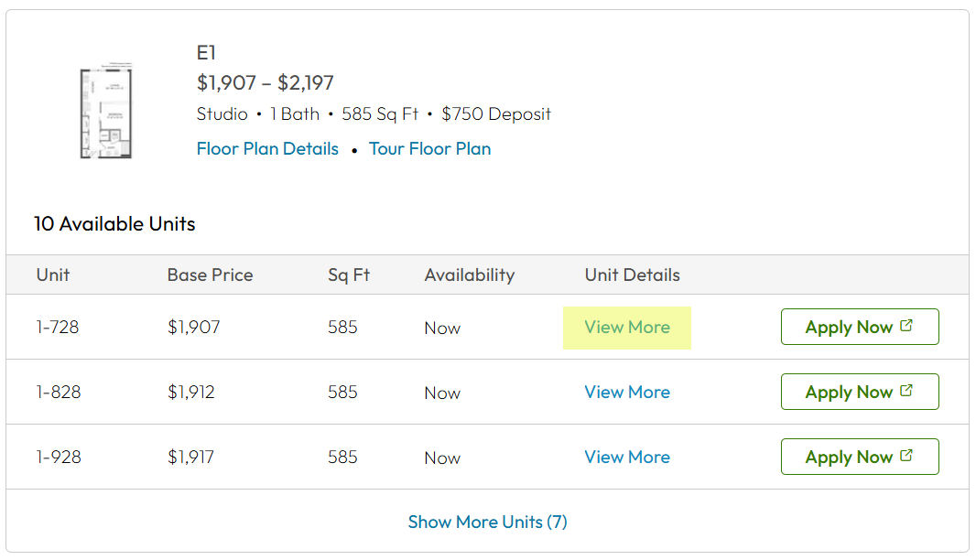This screenshot has width=976, height=560.
Task: Apply Now for unit 1-728
Action: tap(860, 327)
